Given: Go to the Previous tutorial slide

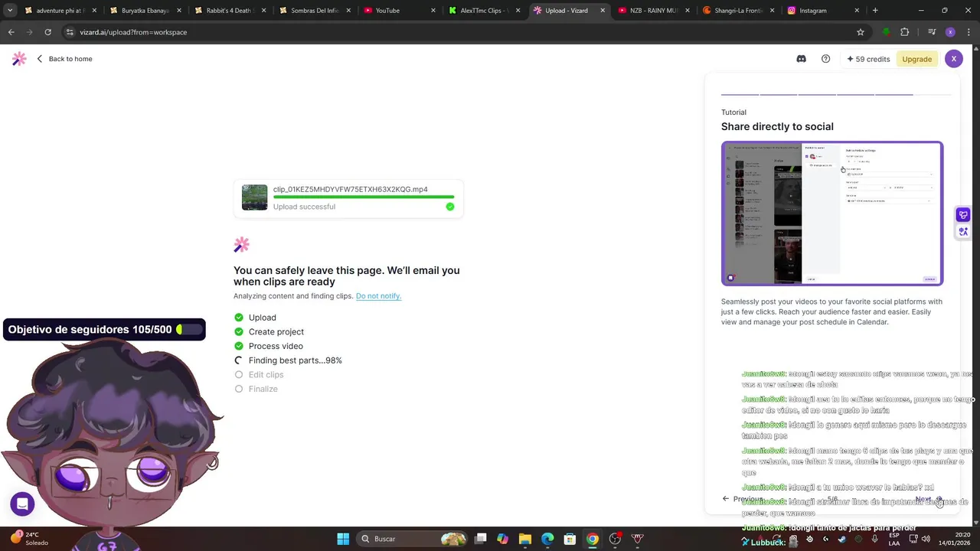Looking at the screenshot, I should [x=743, y=499].
